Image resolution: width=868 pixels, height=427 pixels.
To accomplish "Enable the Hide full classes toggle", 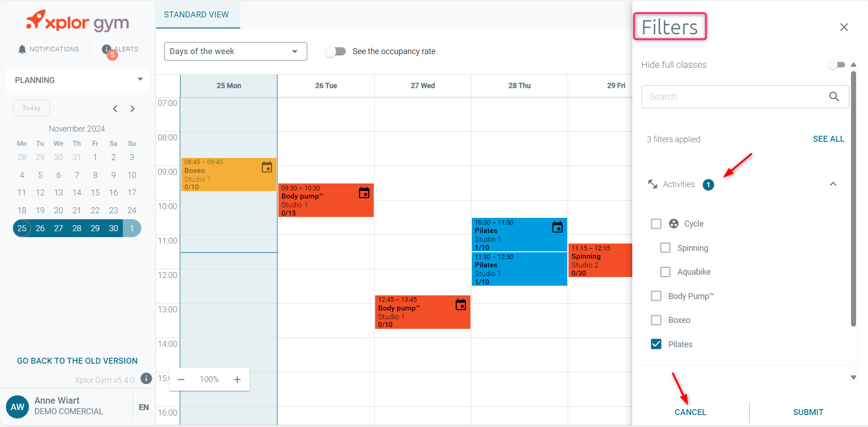I will click(837, 65).
